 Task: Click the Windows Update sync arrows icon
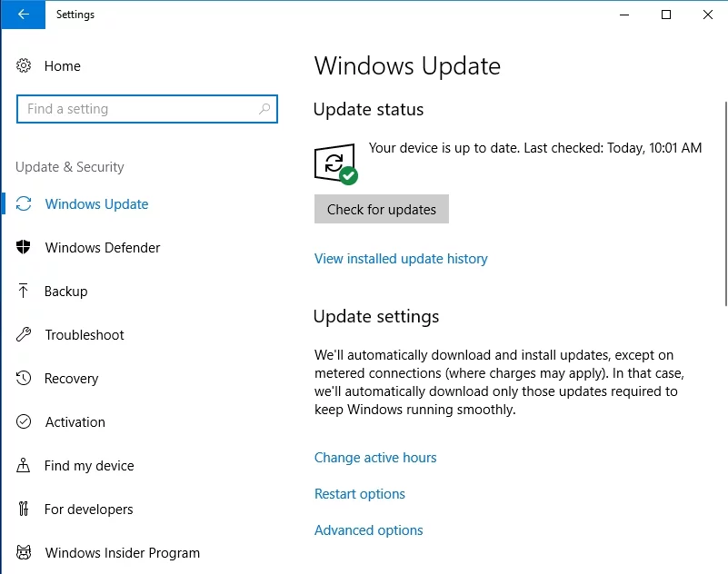24,203
